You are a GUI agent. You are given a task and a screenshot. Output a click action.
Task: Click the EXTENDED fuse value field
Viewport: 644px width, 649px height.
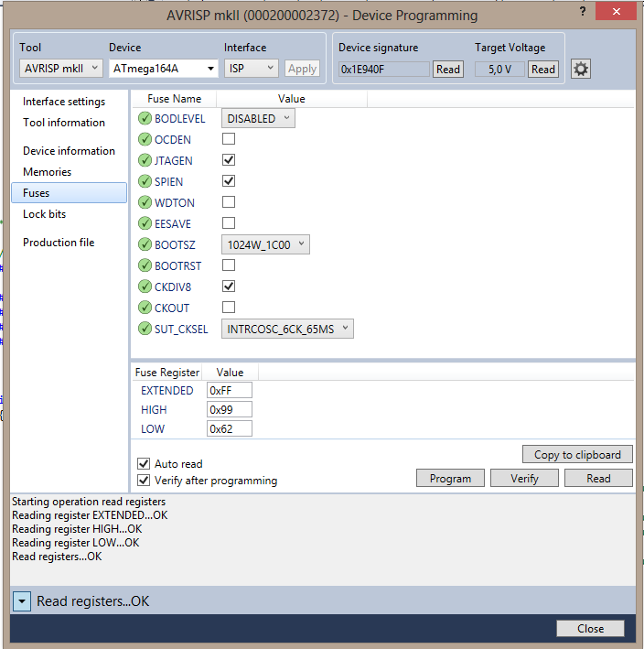click(230, 390)
